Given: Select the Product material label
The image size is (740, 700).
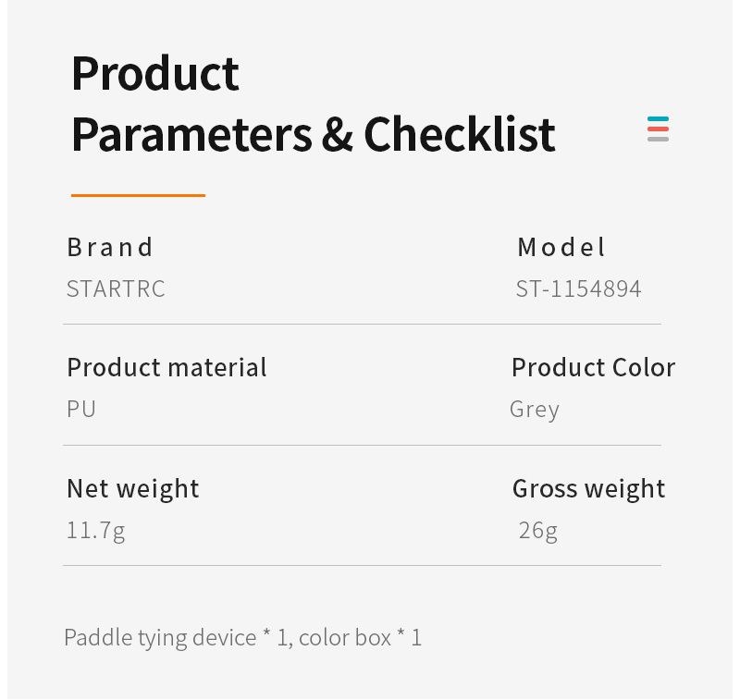Looking at the screenshot, I should click(x=167, y=367).
